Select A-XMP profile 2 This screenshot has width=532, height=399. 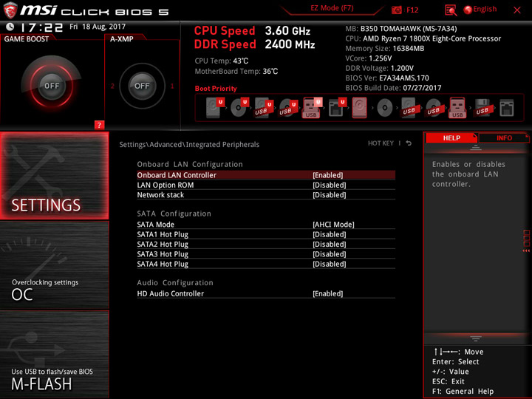(112, 86)
